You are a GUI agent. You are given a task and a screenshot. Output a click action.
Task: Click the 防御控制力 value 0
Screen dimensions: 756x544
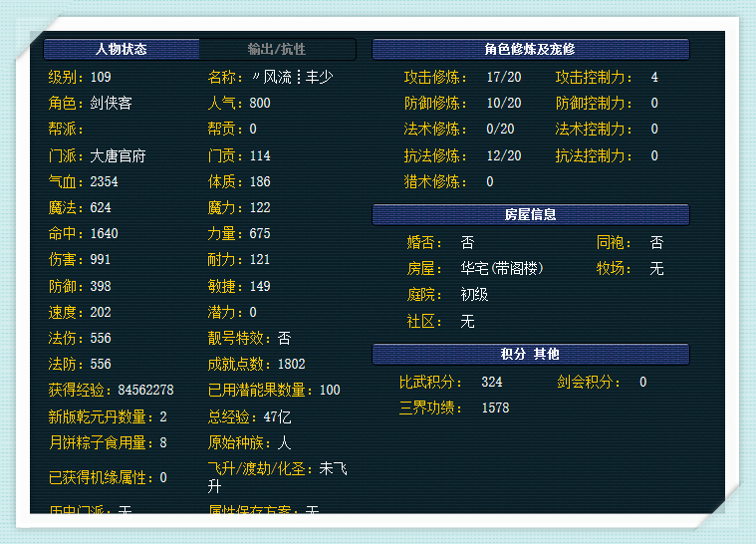click(x=654, y=104)
